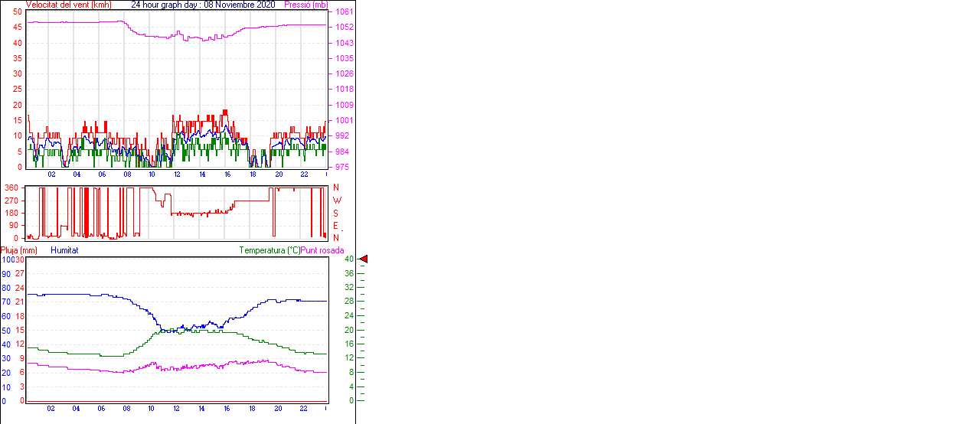Click the blue 100 on humidity axis

pos(7,259)
